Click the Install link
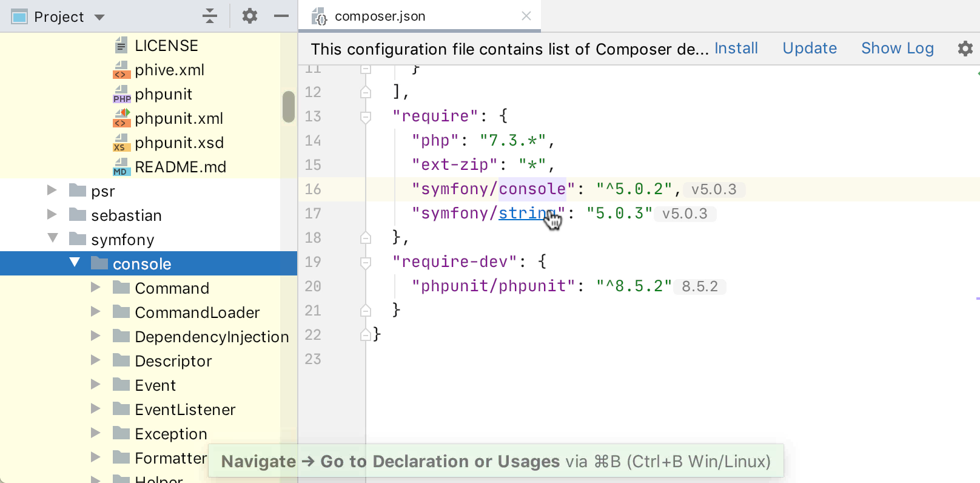This screenshot has width=980, height=483. tap(736, 49)
